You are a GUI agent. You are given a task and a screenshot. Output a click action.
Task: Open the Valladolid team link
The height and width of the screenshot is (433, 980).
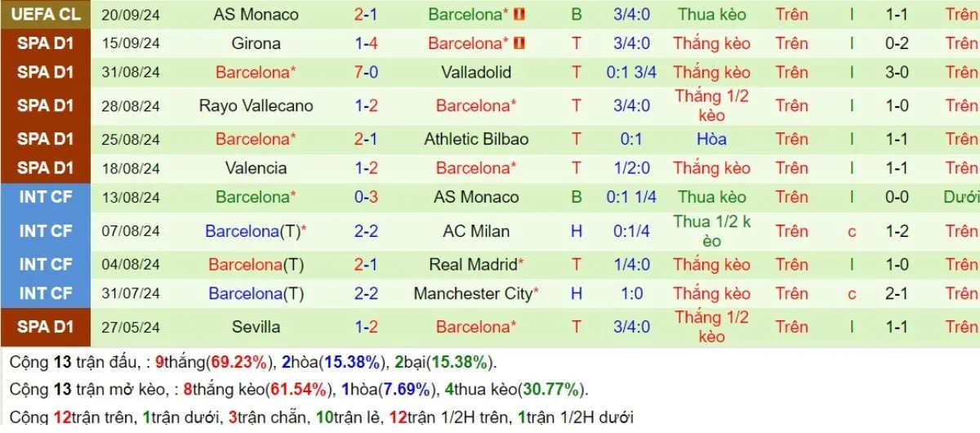point(475,72)
